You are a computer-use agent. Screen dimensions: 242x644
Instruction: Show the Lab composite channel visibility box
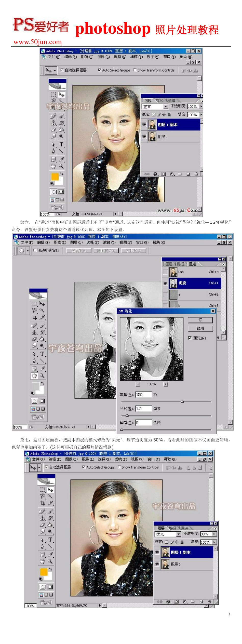coord(165,272)
